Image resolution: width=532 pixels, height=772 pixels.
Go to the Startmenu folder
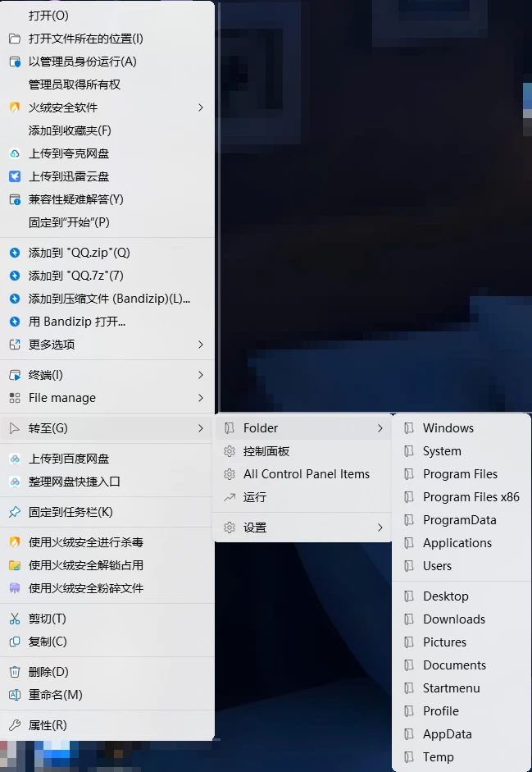point(462,688)
